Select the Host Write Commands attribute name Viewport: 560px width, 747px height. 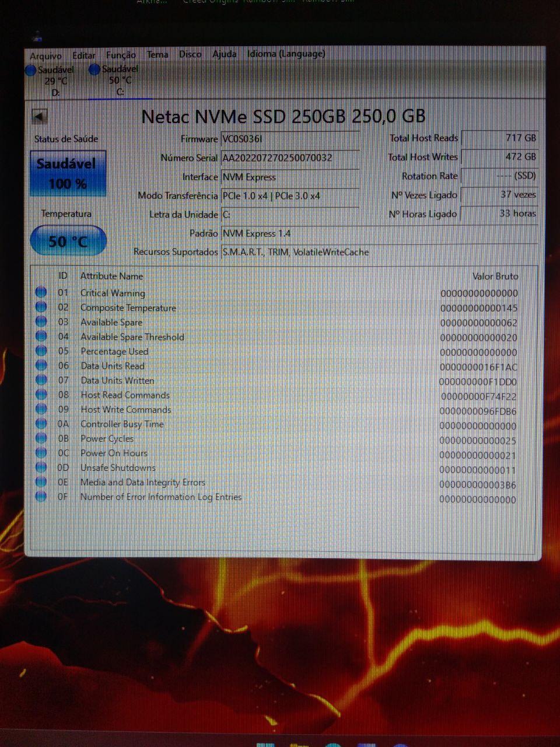coord(126,410)
